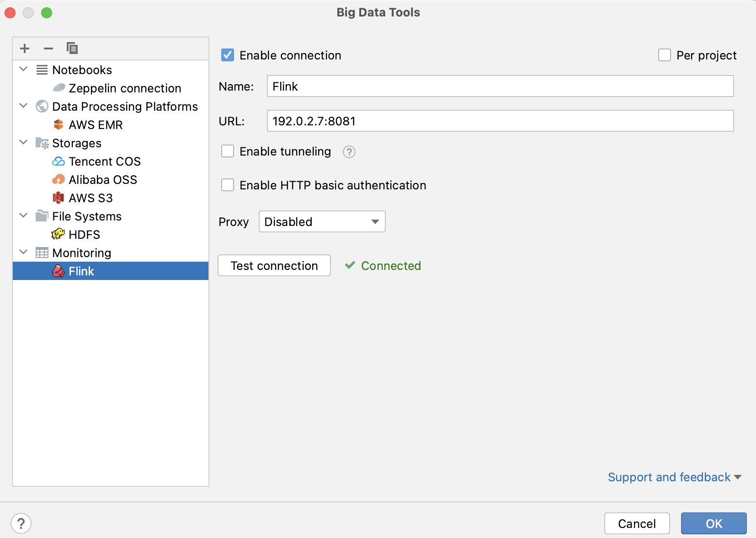Enable HTTP basic authentication
The width and height of the screenshot is (756, 538).
pyautogui.click(x=228, y=185)
